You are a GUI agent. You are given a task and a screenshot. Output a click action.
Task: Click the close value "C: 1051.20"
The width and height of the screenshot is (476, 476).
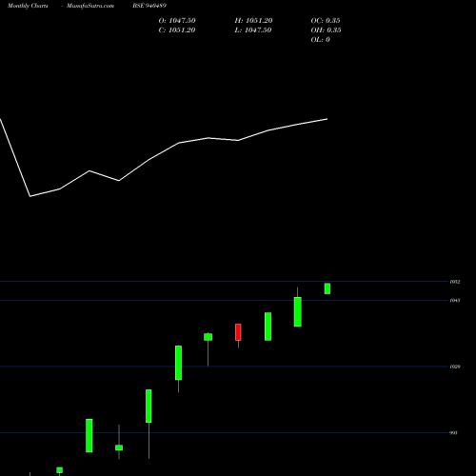tap(177, 30)
